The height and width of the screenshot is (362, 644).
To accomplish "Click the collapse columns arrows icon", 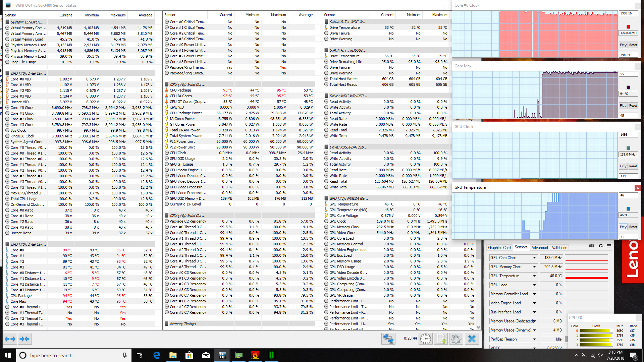I will 24,339.
